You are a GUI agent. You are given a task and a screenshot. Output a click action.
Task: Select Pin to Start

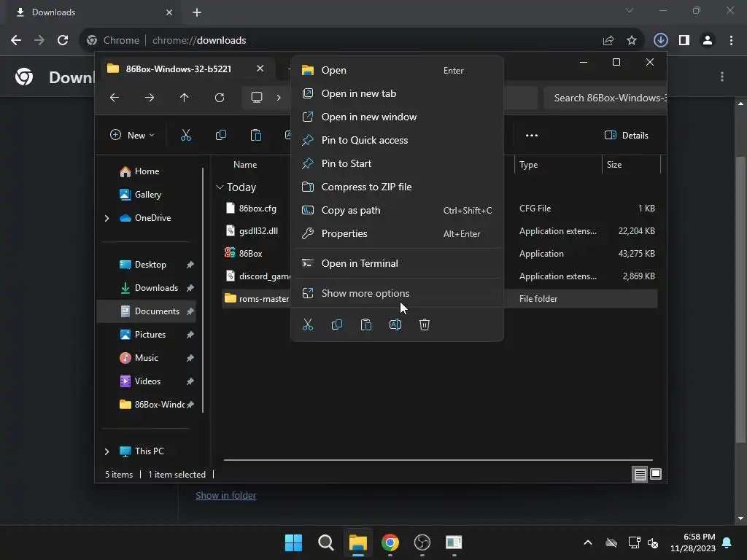click(x=397, y=164)
